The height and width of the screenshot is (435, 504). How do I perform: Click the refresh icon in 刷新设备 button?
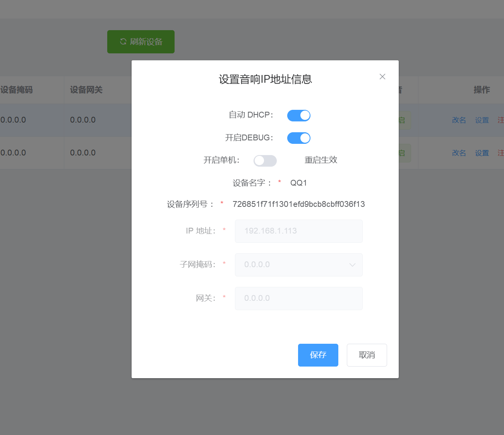coord(123,41)
